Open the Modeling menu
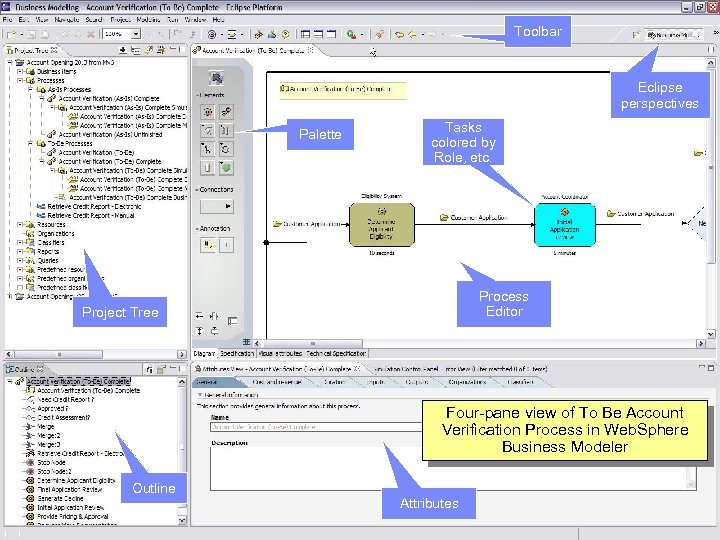 [x=148, y=20]
